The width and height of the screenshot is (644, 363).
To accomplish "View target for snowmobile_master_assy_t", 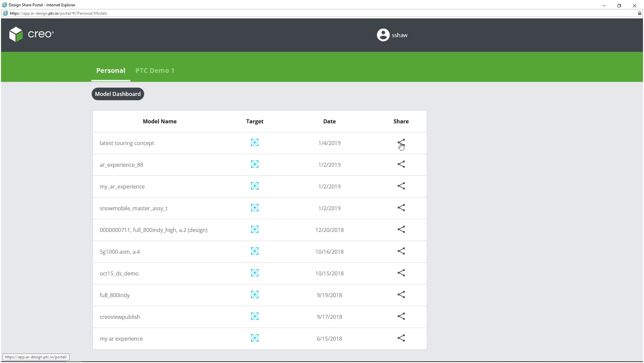I will [254, 208].
